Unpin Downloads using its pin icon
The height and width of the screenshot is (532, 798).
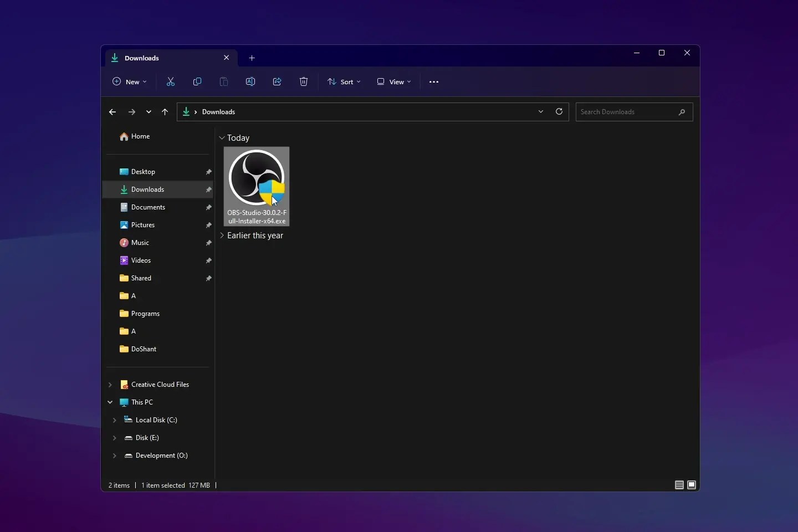209,190
